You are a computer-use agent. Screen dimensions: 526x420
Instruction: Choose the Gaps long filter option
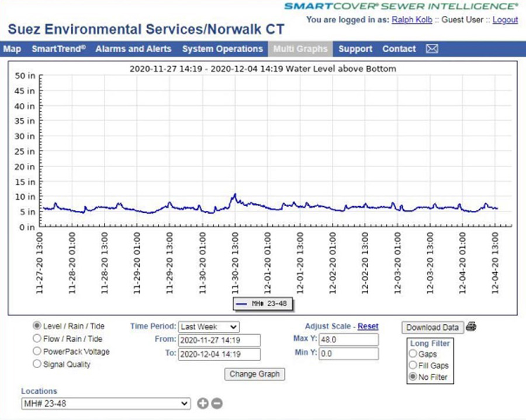pyautogui.click(x=413, y=353)
